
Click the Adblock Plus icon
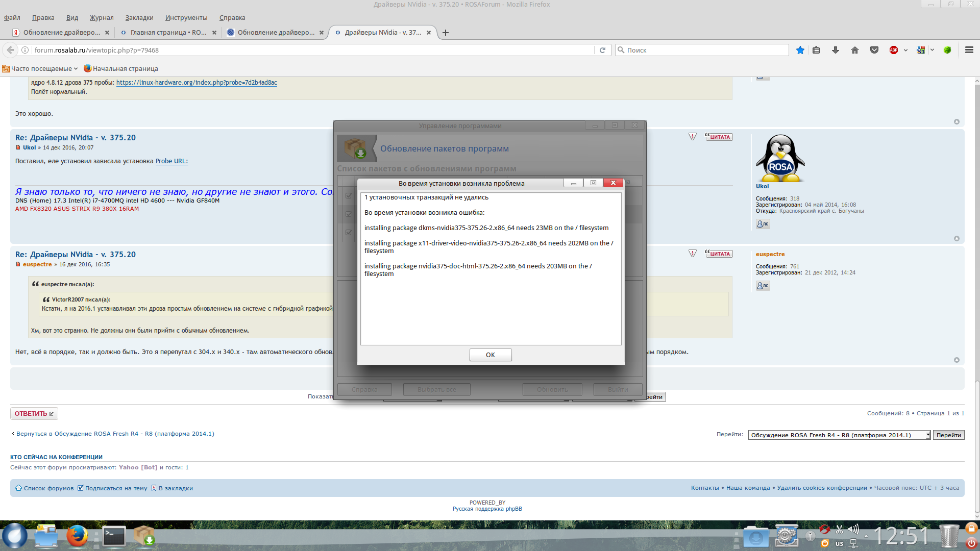pos(893,50)
